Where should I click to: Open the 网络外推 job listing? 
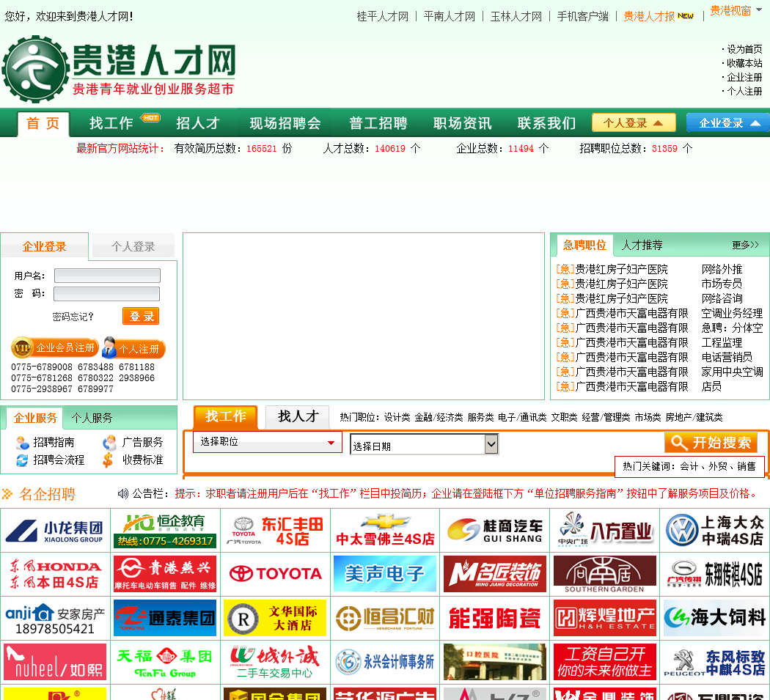coord(722,269)
